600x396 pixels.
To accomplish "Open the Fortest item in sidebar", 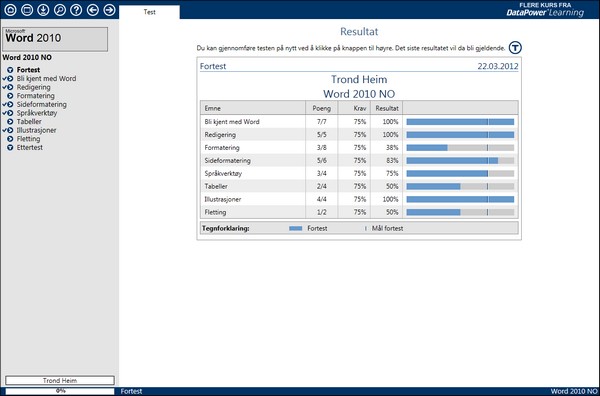I will (28, 70).
